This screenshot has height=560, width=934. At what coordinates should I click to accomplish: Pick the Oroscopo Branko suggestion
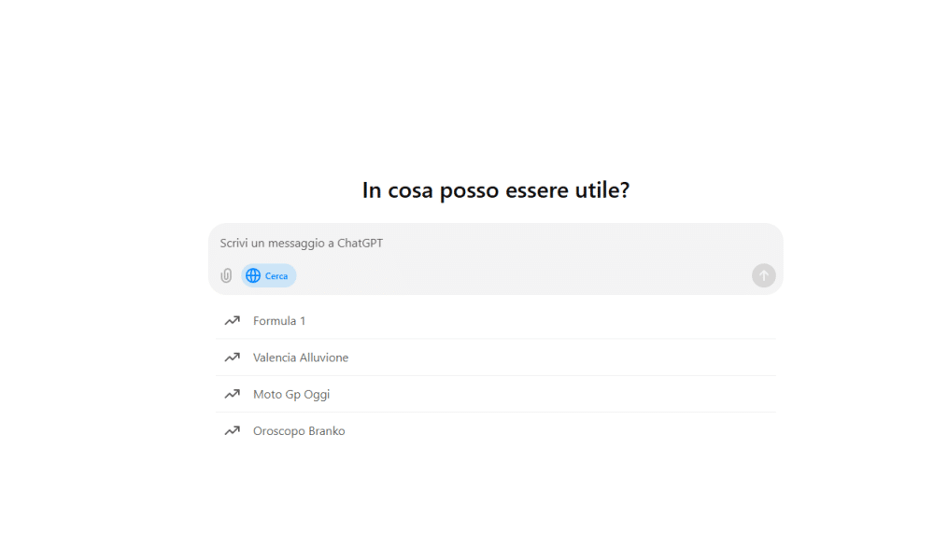click(x=496, y=431)
